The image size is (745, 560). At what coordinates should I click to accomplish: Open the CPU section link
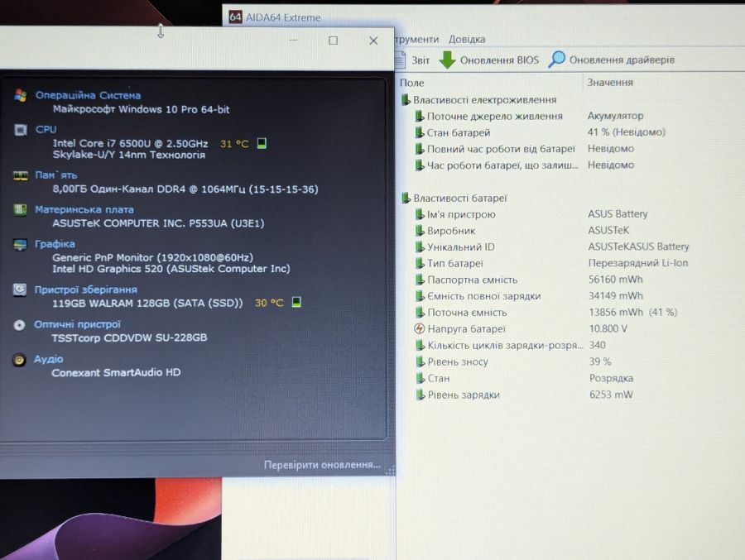[x=46, y=129]
